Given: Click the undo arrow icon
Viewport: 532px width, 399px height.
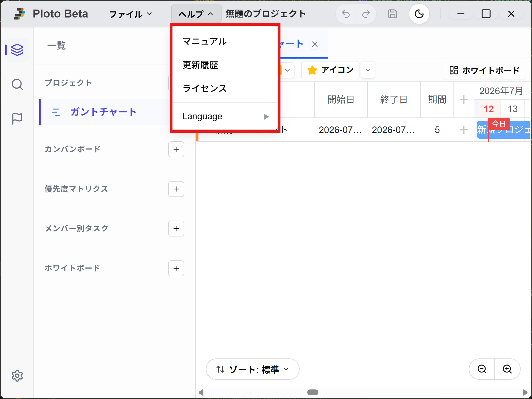Looking at the screenshot, I should pos(346,14).
